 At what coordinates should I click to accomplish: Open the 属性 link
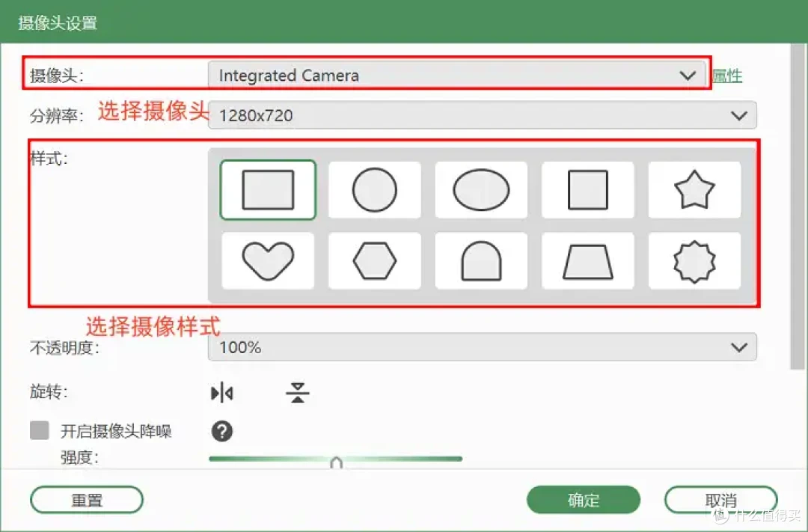tap(727, 76)
